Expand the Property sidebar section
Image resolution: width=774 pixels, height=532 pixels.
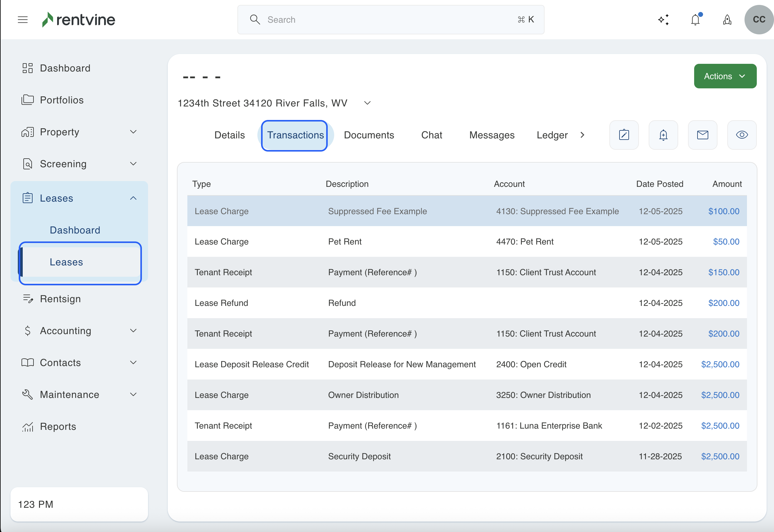133,132
